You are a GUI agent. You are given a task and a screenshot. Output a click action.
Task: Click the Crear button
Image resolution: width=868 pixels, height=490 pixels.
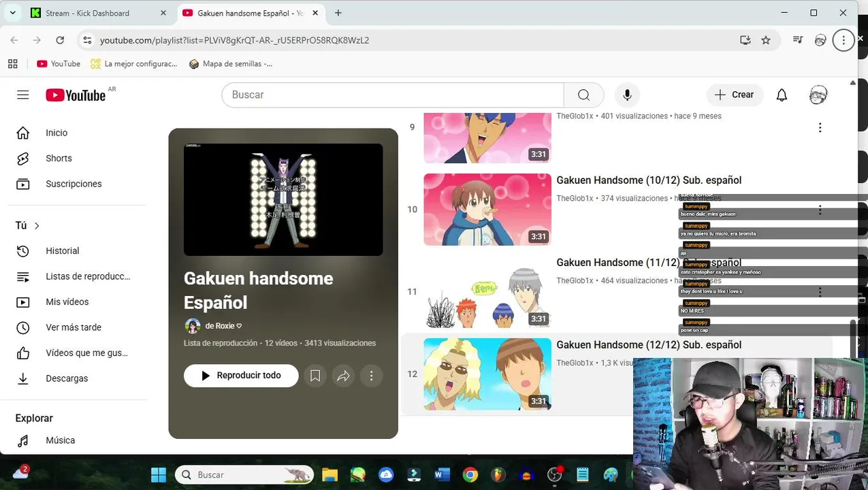pyautogui.click(x=735, y=95)
